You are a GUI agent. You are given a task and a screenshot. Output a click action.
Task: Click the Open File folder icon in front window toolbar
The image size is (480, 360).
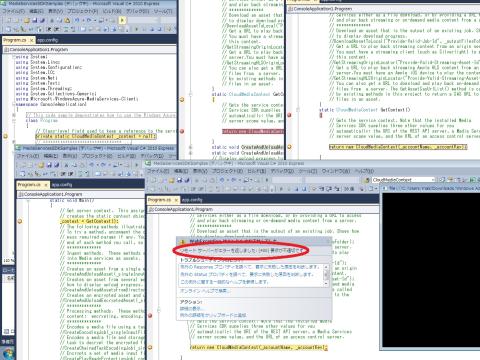point(172,180)
